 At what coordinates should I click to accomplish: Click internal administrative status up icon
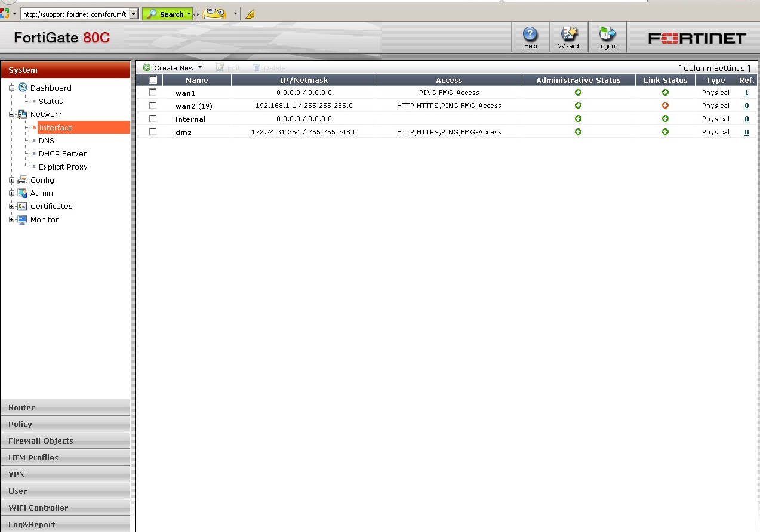[x=578, y=119]
